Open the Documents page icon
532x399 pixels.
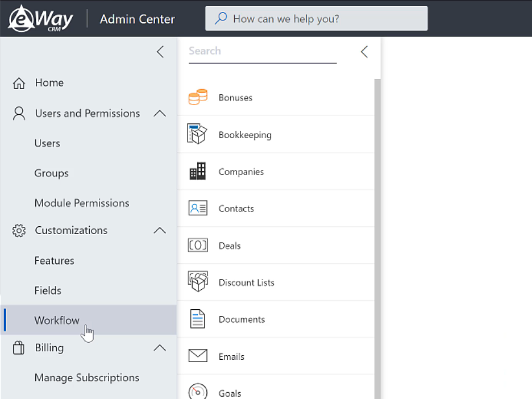pyautogui.click(x=197, y=319)
